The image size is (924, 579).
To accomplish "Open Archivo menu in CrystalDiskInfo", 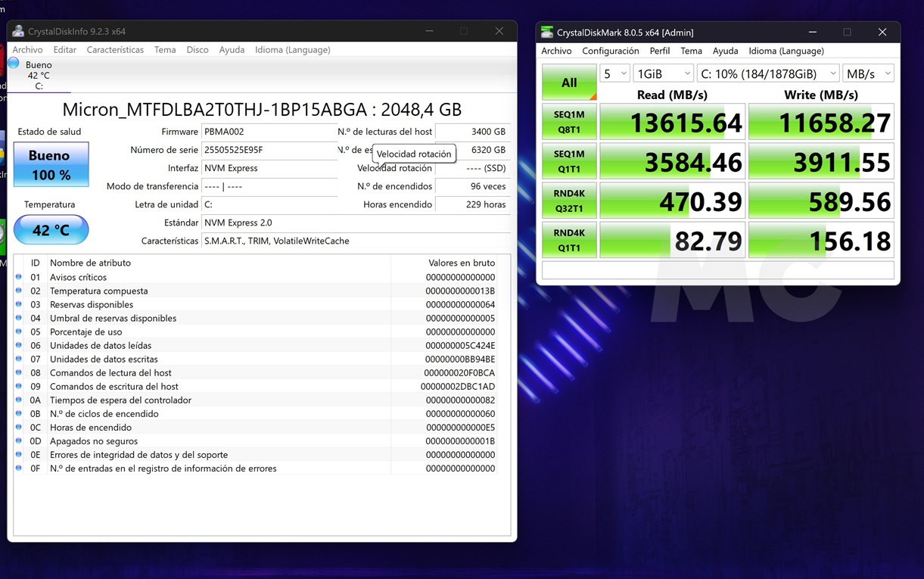I will click(x=27, y=50).
